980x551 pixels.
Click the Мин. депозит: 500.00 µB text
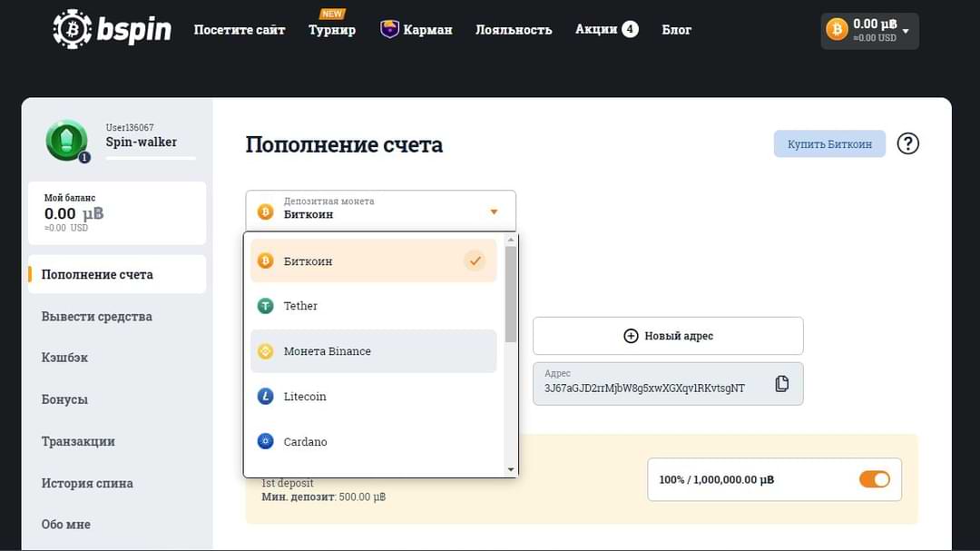click(x=324, y=497)
